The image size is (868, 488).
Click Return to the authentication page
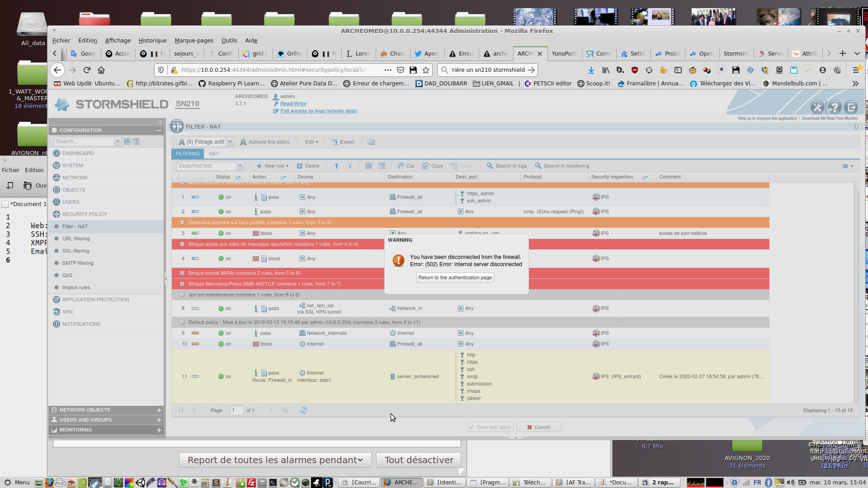(x=455, y=277)
